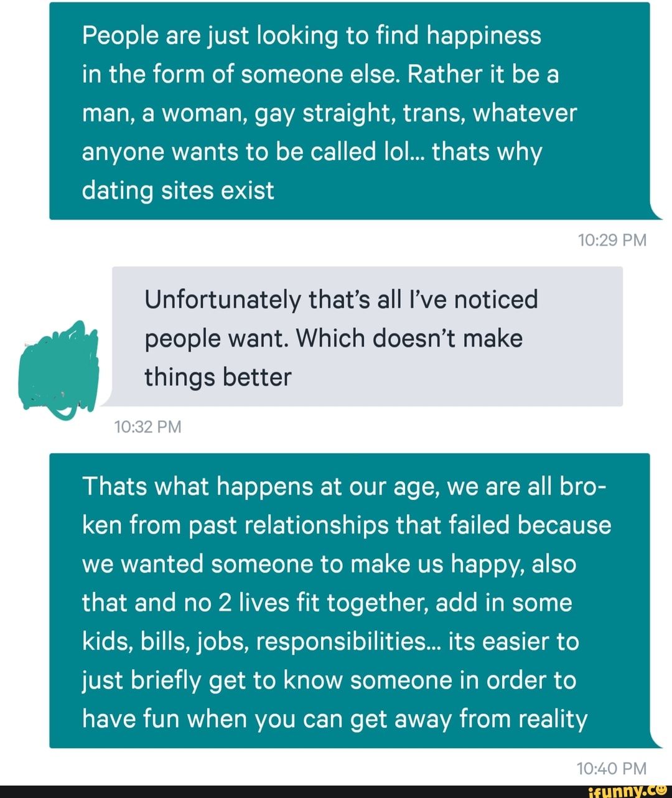Select the "Thats what happens at our age" message

[349, 601]
